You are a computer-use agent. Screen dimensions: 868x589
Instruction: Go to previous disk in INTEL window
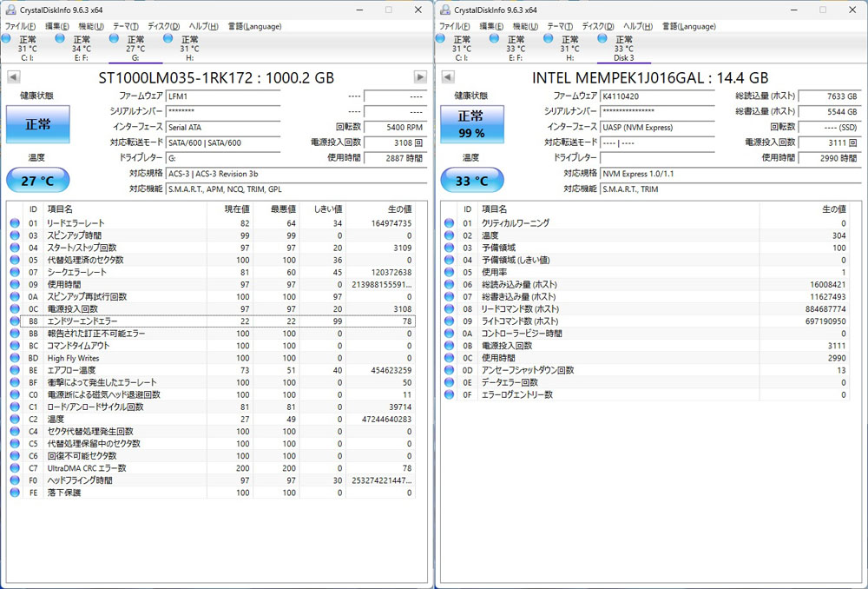[x=448, y=77]
